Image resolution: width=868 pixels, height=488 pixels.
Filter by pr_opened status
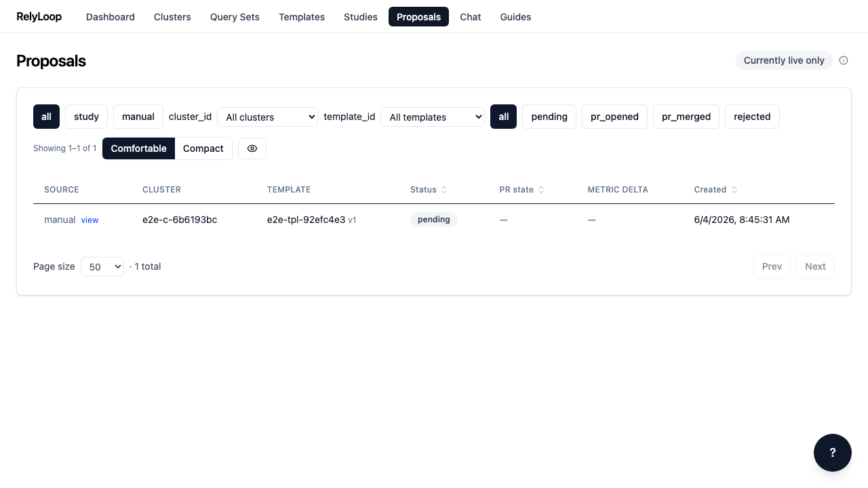click(x=614, y=117)
